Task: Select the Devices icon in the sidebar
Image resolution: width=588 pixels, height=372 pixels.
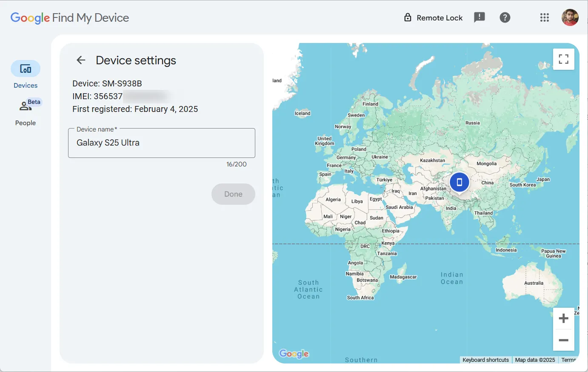Action: pos(26,68)
